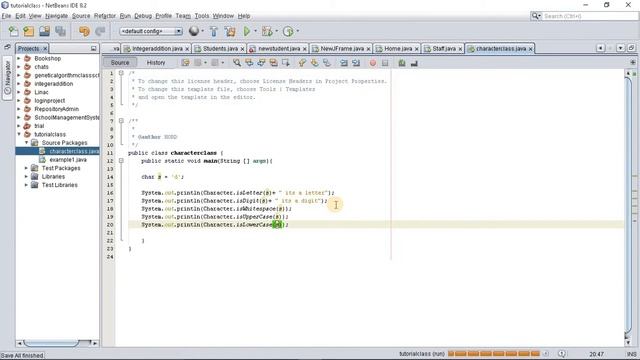
Task: Open the Profile Project dropdown arrow
Action: (297, 31)
